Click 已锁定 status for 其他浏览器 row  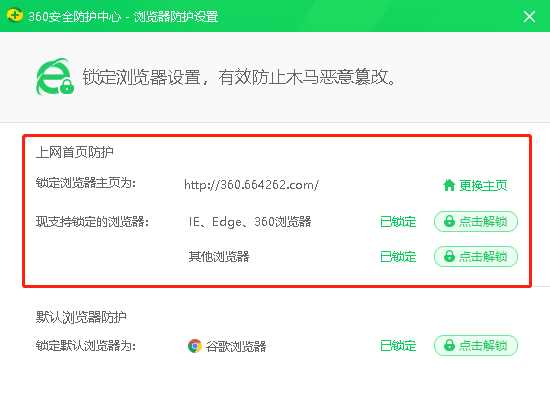[x=398, y=257]
